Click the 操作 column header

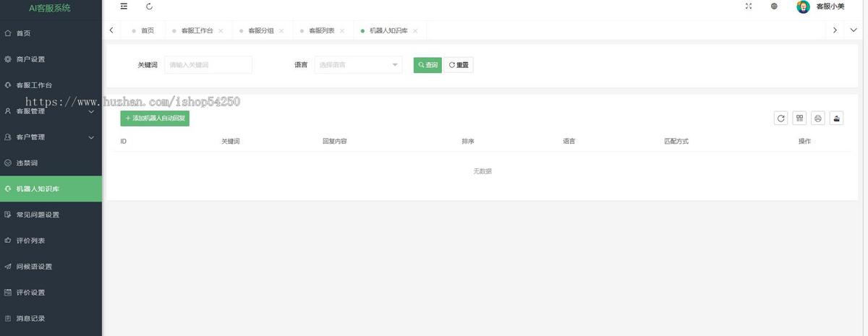click(804, 142)
